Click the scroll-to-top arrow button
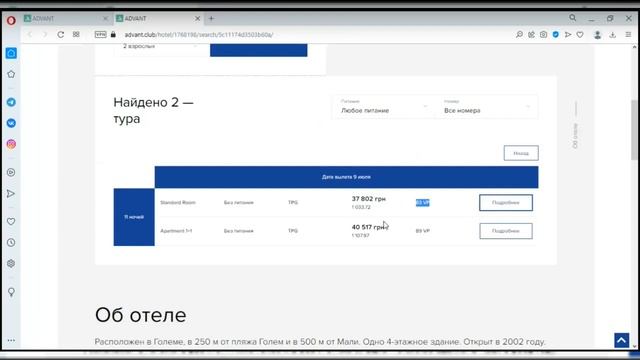This screenshot has width=640, height=360. coord(622,340)
